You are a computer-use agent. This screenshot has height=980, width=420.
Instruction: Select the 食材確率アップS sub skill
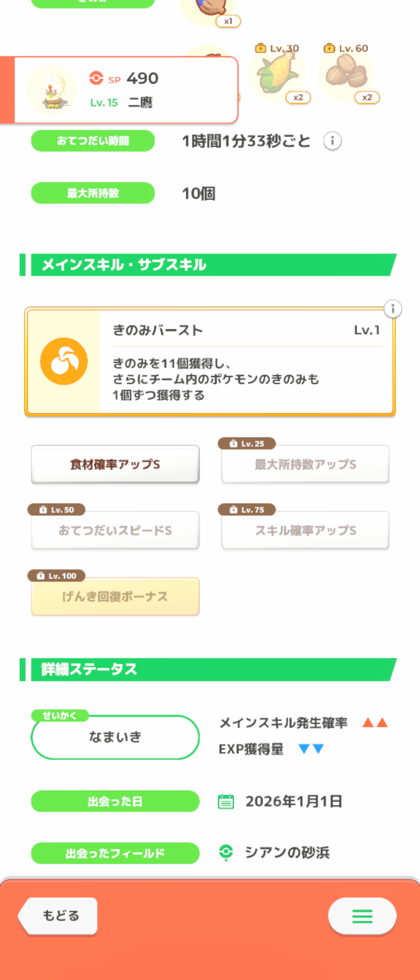point(115,464)
